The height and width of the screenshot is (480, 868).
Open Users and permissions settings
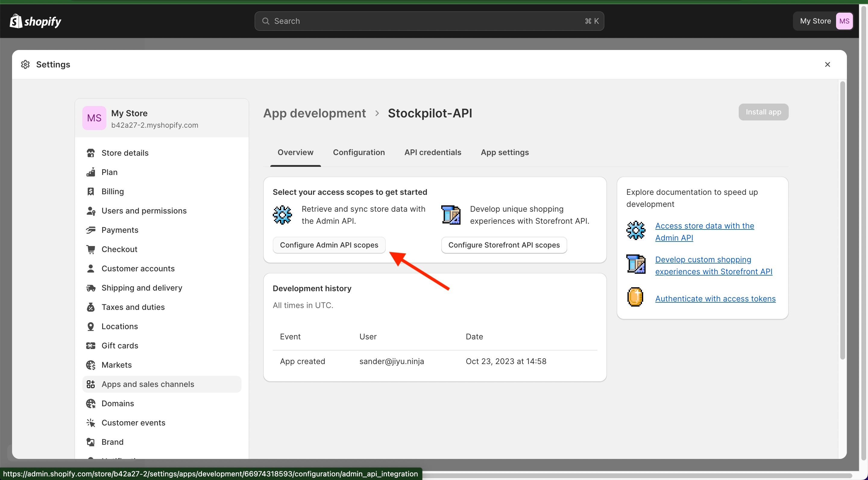pyautogui.click(x=162, y=211)
